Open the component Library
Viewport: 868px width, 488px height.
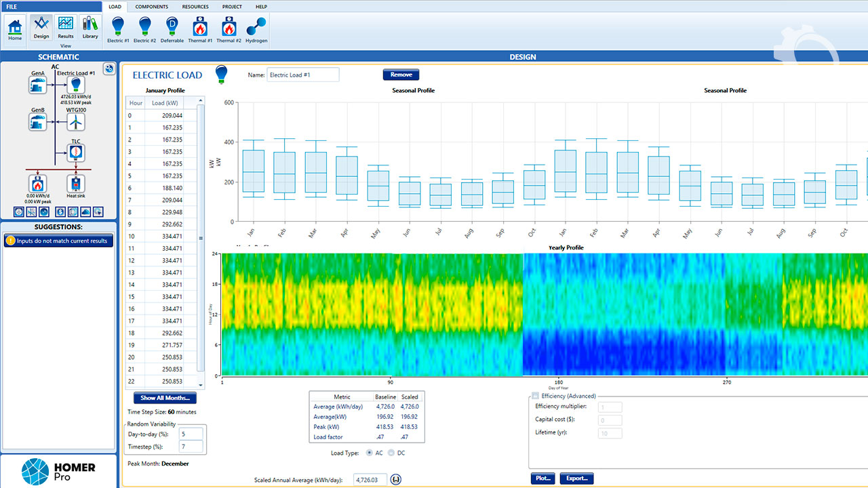coord(90,29)
